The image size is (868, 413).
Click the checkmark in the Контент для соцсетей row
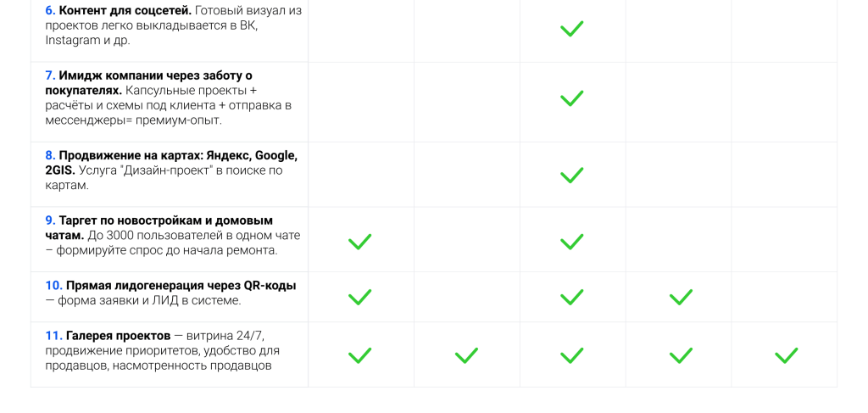(572, 29)
